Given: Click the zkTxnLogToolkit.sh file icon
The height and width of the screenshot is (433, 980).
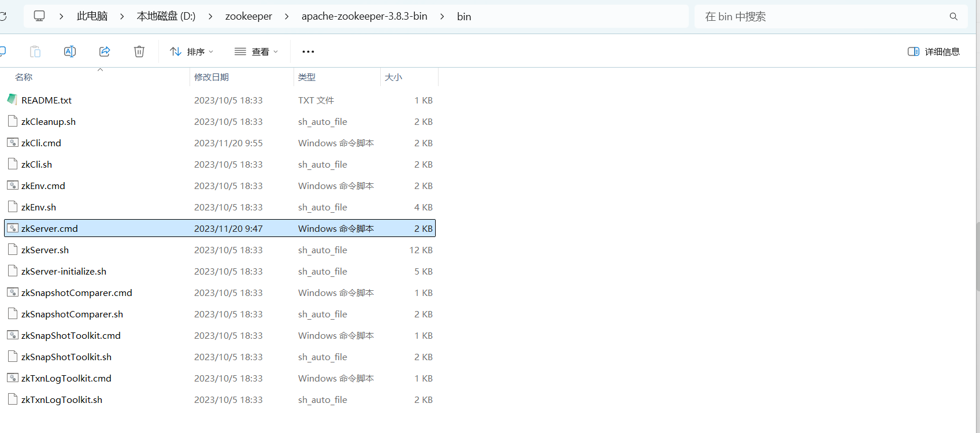Looking at the screenshot, I should coord(13,399).
